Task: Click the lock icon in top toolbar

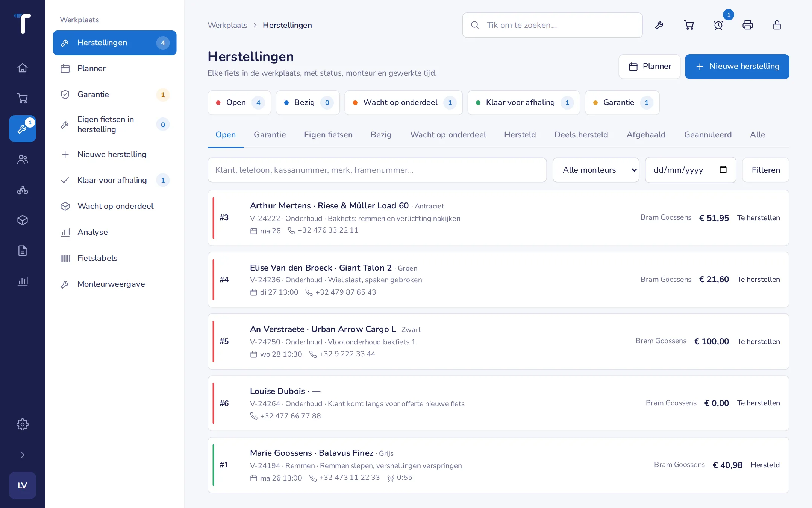Action: click(777, 25)
